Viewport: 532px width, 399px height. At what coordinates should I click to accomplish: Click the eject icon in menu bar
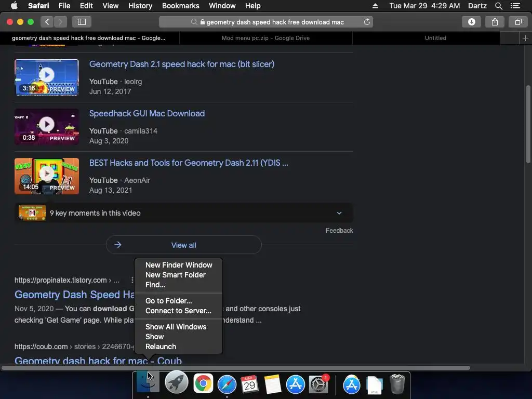coord(375,6)
